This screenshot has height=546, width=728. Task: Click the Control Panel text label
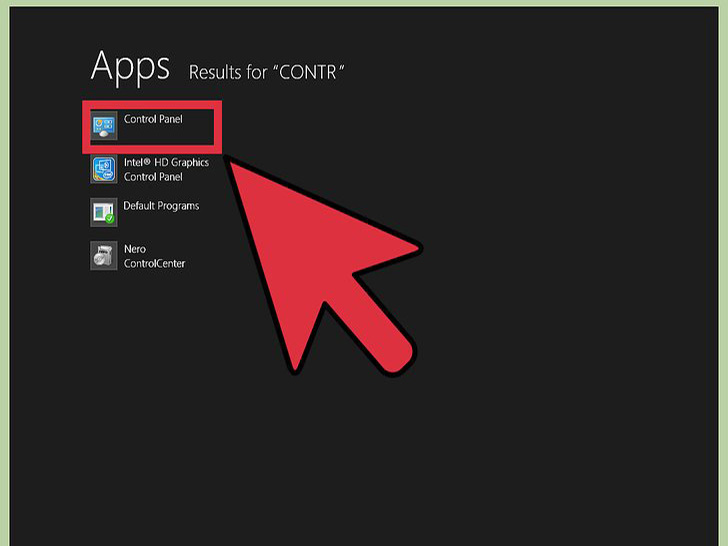click(153, 119)
